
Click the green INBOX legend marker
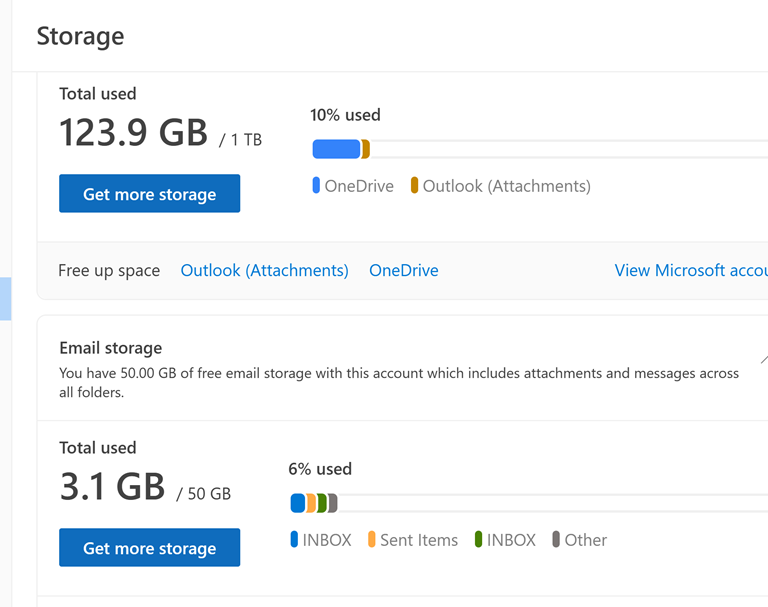pos(478,540)
